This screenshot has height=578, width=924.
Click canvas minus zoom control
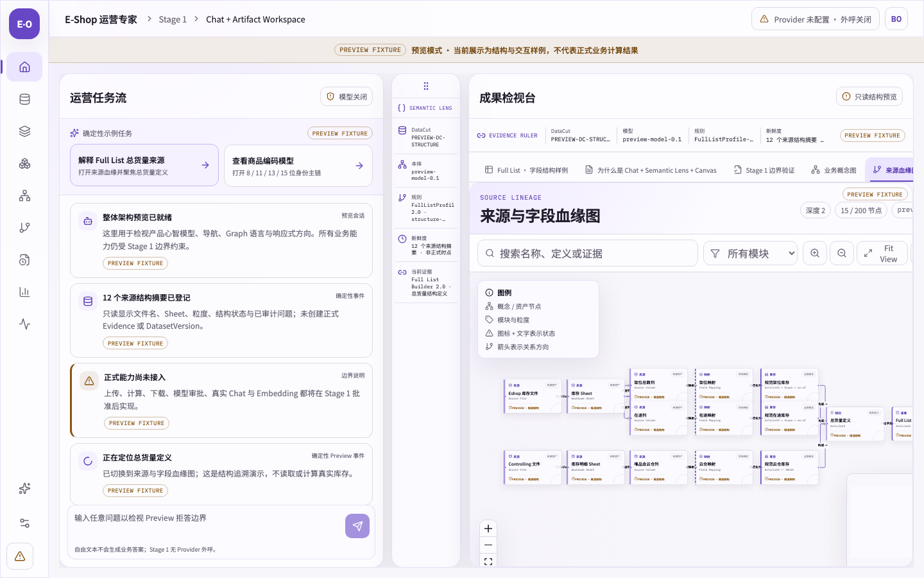pyautogui.click(x=488, y=545)
